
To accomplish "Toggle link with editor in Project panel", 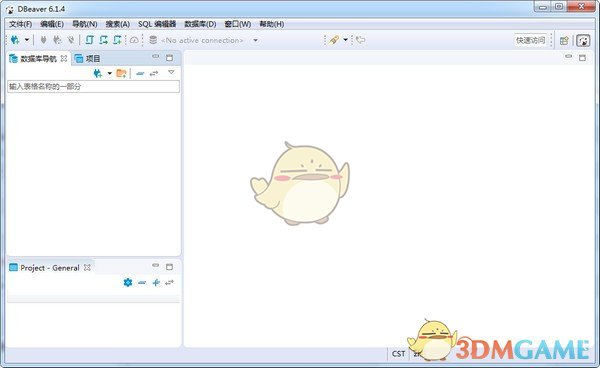I will click(170, 283).
